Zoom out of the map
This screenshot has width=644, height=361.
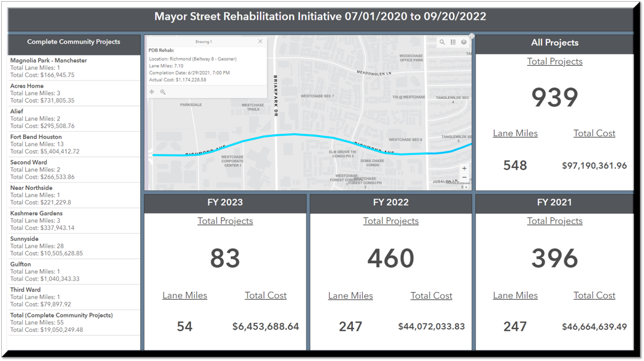(x=464, y=177)
